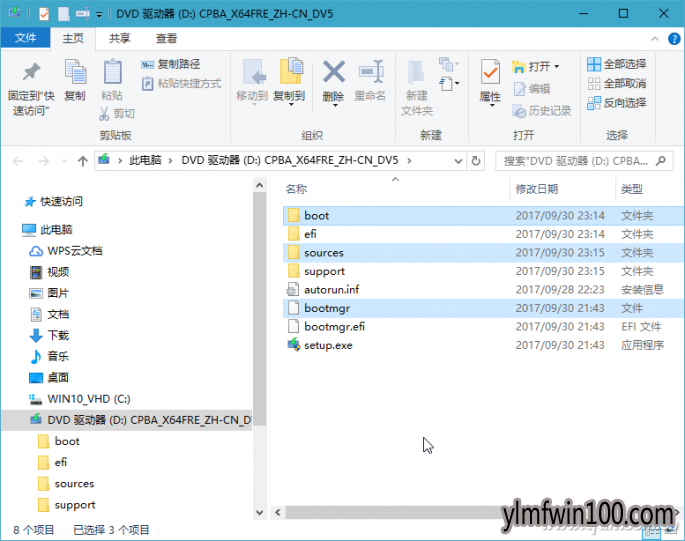Select the efi folder in file list
Image resolution: width=685 pixels, height=541 pixels.
(483, 234)
